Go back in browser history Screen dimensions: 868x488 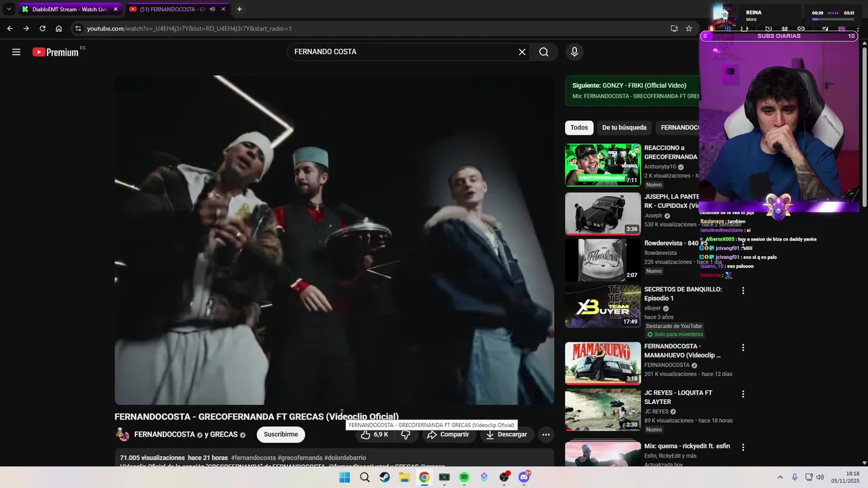pos(9,28)
